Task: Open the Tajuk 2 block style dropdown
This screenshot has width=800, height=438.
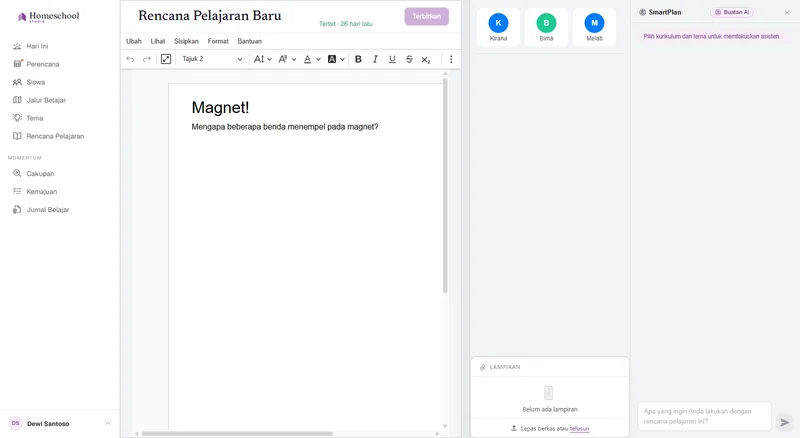Action: point(212,59)
